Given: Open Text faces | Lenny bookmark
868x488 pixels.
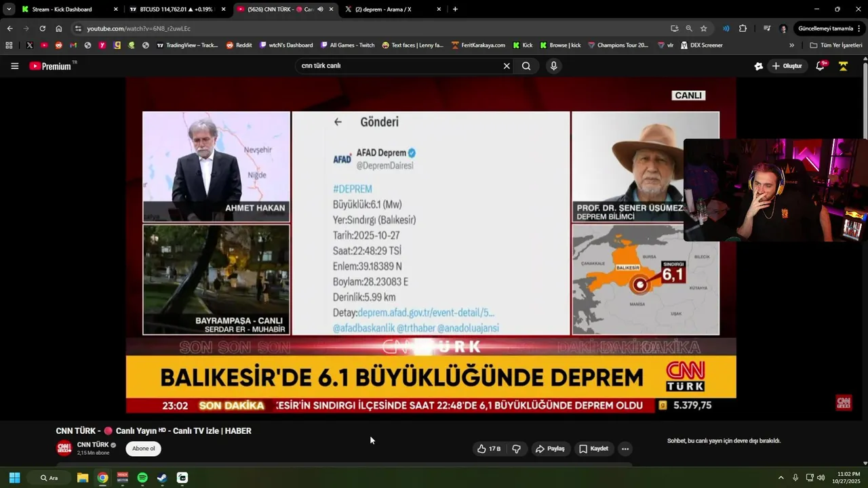Looking at the screenshot, I should 412,45.
